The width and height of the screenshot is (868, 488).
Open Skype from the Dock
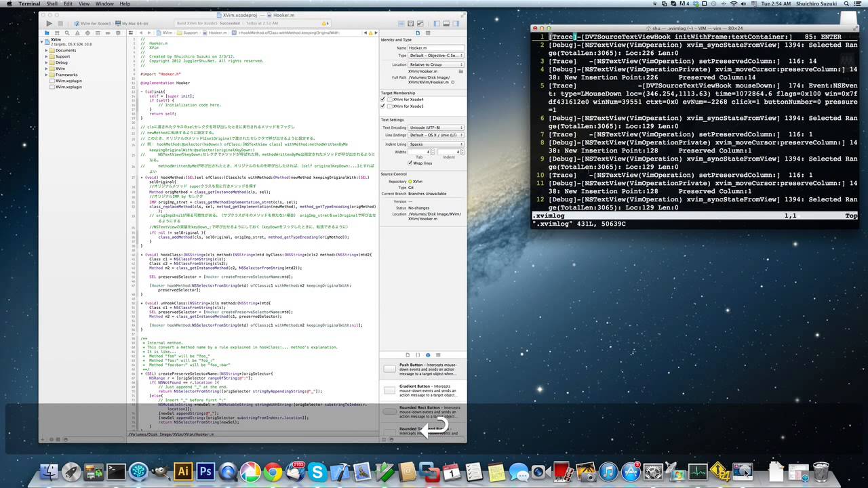tap(317, 472)
